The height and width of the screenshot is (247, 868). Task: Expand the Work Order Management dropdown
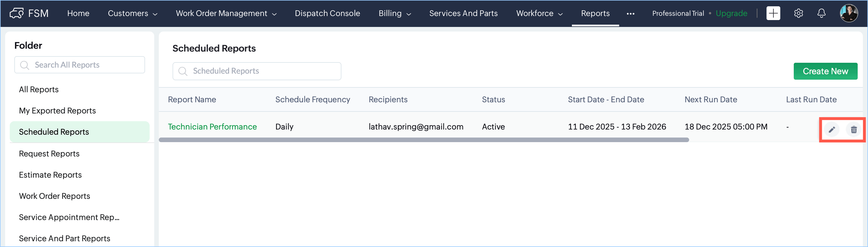[x=226, y=13]
